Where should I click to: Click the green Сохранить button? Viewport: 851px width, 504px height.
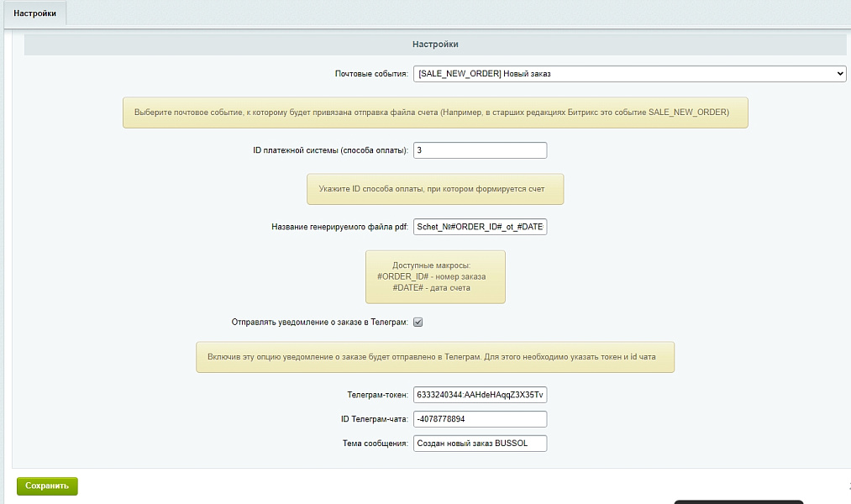[47, 486]
